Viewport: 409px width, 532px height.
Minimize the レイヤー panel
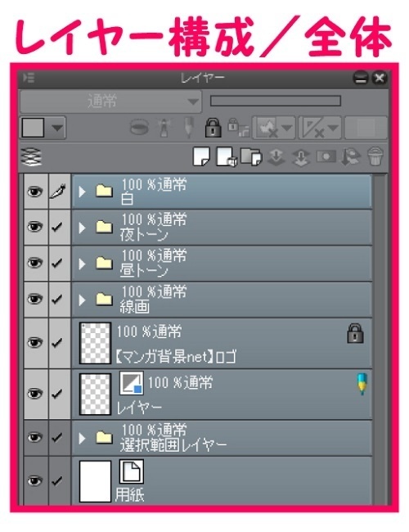point(360,78)
